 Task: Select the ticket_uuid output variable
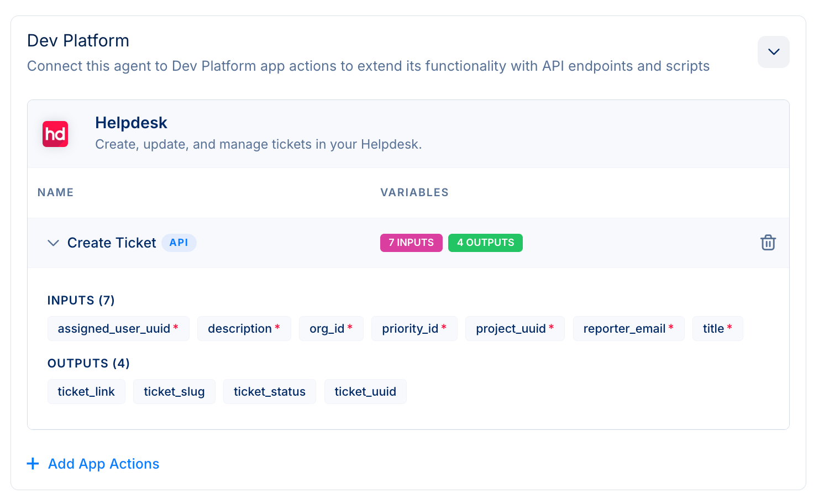point(365,392)
